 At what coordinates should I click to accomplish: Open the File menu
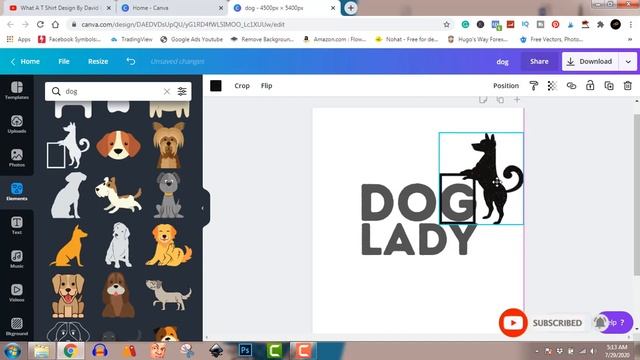point(64,61)
